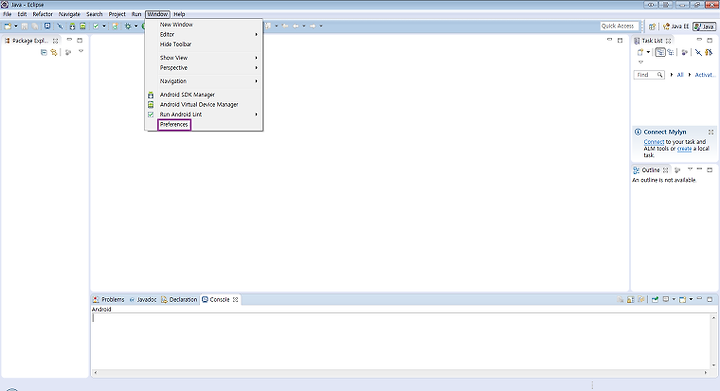The width and height of the screenshot is (720, 391).
Task: Close the Connect Mylyn panel
Action: 711,132
